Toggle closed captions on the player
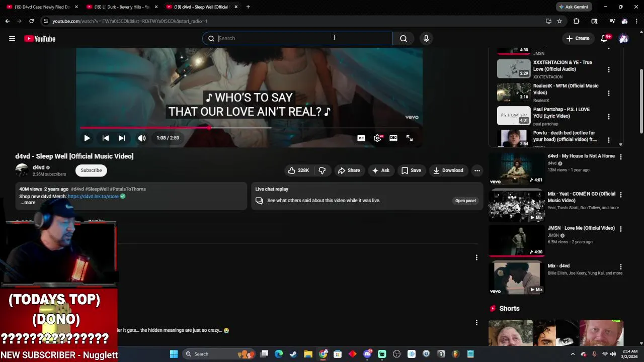This screenshot has width=644, height=362. coord(361,138)
